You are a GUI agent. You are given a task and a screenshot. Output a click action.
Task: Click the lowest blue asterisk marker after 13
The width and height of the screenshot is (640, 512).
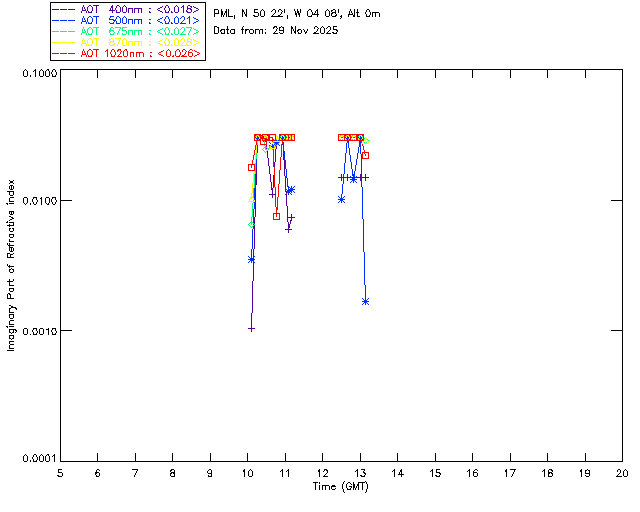pos(365,302)
